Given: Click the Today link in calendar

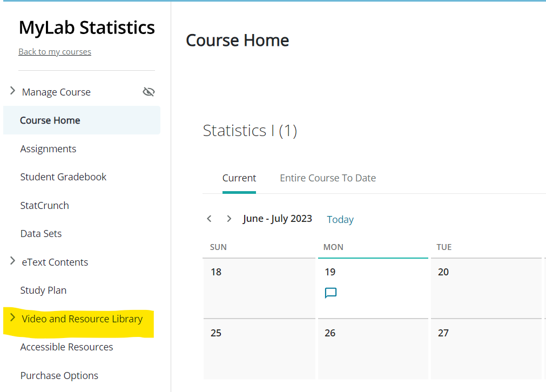Looking at the screenshot, I should click(x=340, y=219).
